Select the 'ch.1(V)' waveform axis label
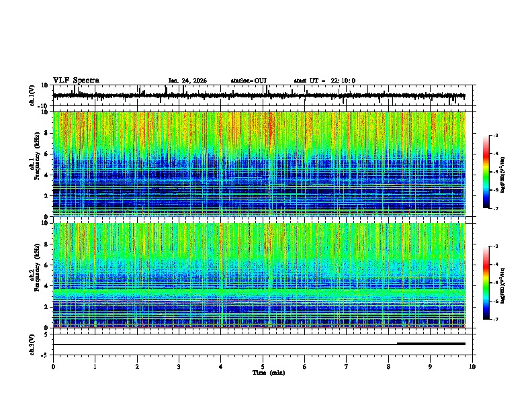The width and height of the screenshot is (532, 411). [32, 95]
